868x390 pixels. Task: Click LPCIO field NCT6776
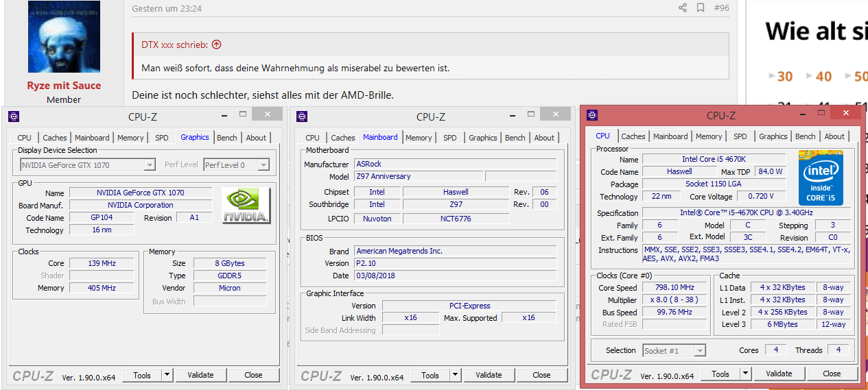(x=456, y=219)
